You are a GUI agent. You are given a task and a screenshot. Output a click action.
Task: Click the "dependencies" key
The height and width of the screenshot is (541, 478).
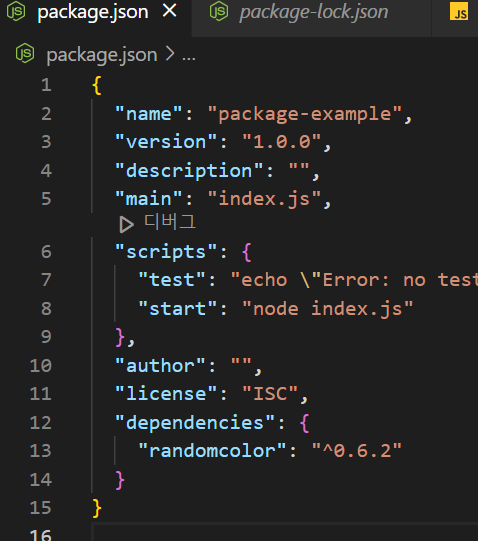195,423
